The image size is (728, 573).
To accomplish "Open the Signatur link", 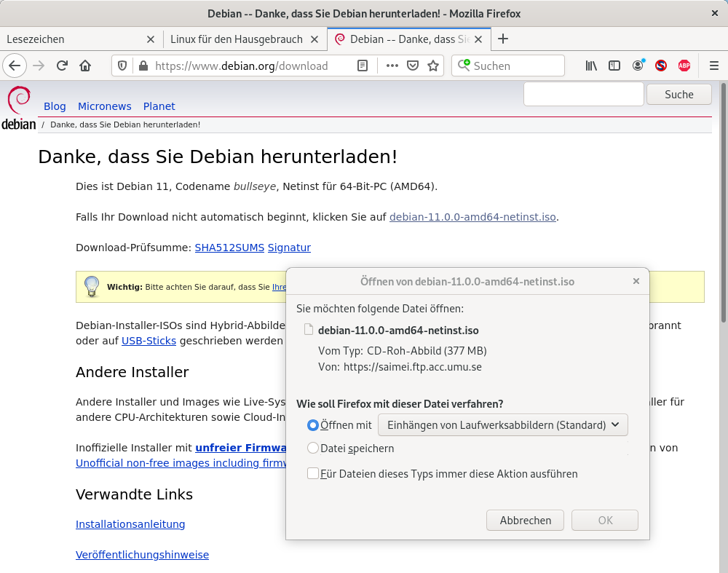I will [x=289, y=248].
